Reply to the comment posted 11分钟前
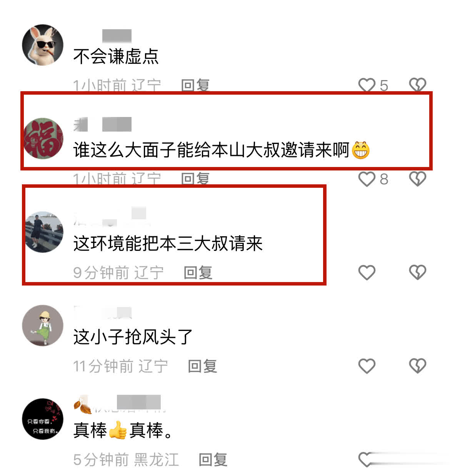This screenshot has width=450, height=476. pyautogui.click(x=202, y=366)
